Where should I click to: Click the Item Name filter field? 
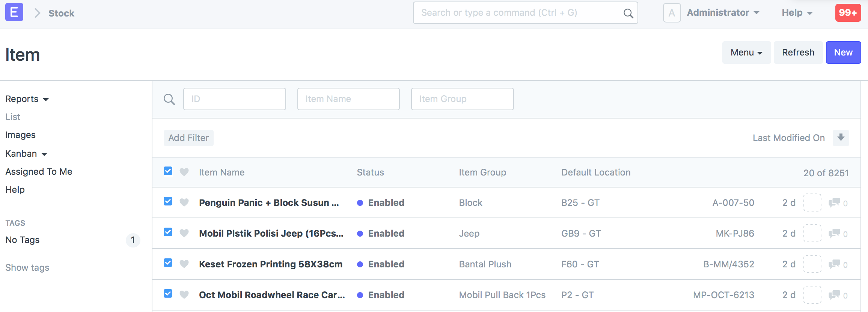(348, 99)
